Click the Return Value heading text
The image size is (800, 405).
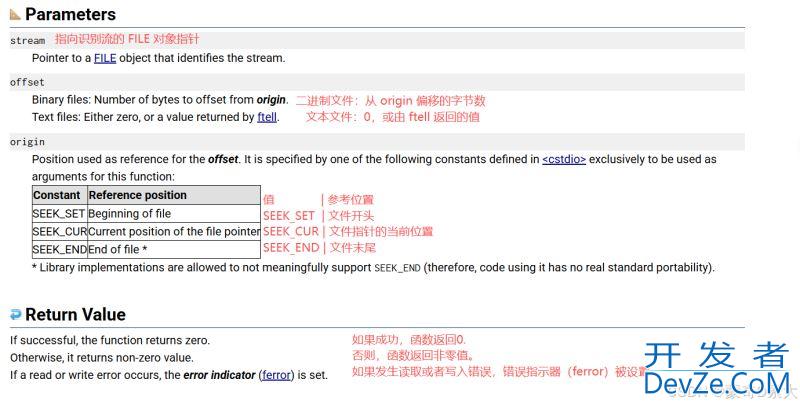coord(75,314)
